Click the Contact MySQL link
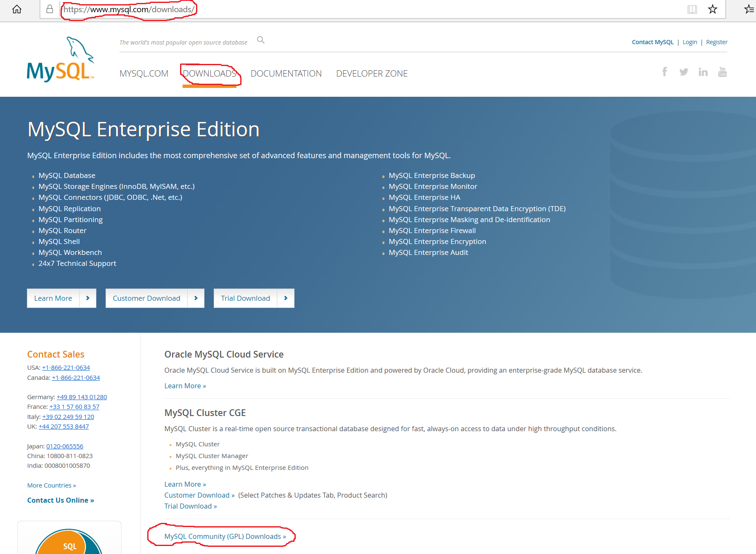Screen dimensions: 756x554 coord(653,42)
